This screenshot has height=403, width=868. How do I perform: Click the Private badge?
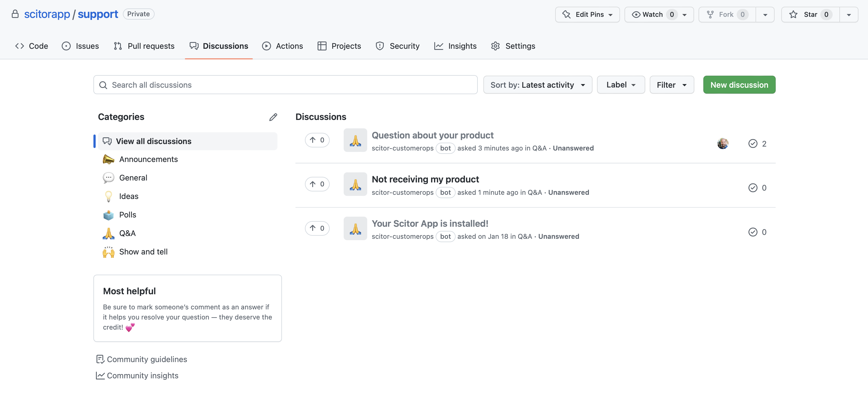(x=139, y=14)
